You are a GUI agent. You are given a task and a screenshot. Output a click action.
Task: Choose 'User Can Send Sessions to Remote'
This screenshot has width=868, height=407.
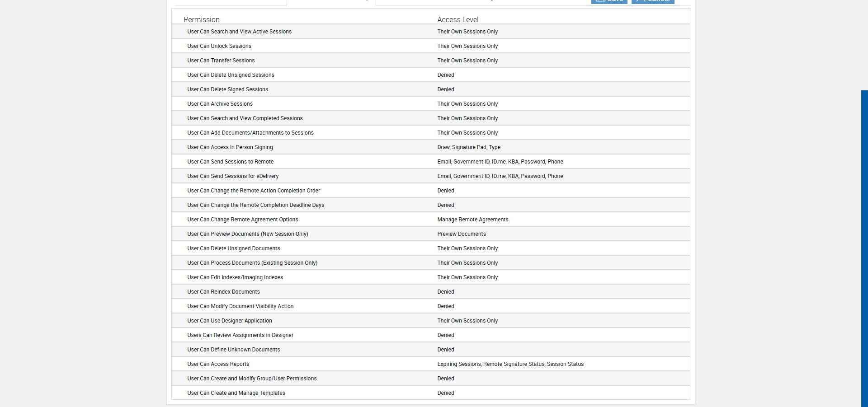point(231,162)
